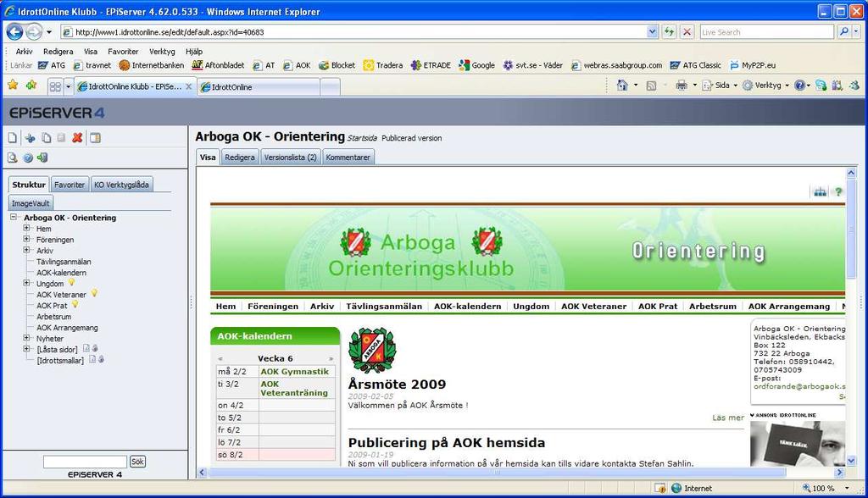Collapse the Arboga OK - Orientering root

tap(14, 217)
